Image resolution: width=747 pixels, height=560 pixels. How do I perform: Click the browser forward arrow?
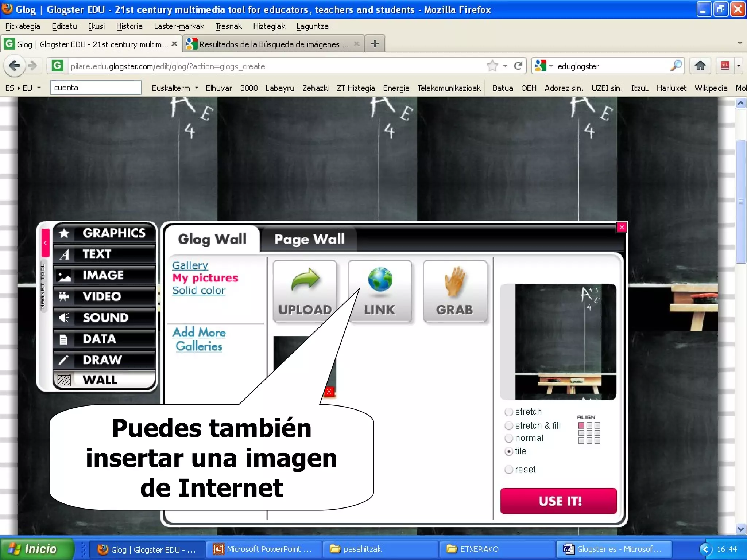[33, 66]
